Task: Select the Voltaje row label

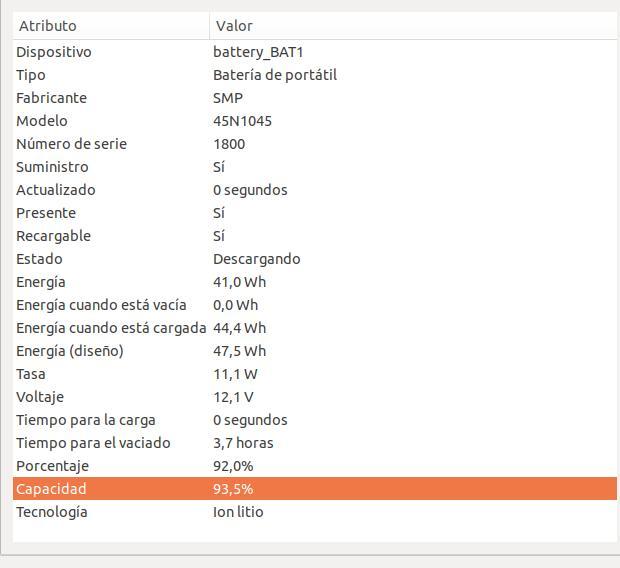Action: pos(40,397)
